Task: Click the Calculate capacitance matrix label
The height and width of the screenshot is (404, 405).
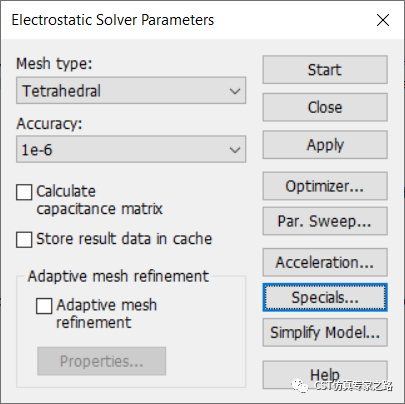Action: click(x=99, y=200)
